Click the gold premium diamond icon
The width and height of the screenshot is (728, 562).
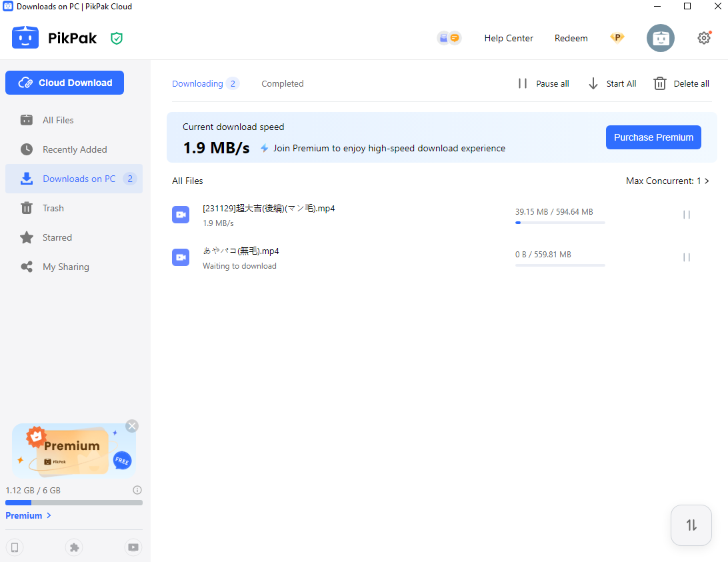point(617,38)
